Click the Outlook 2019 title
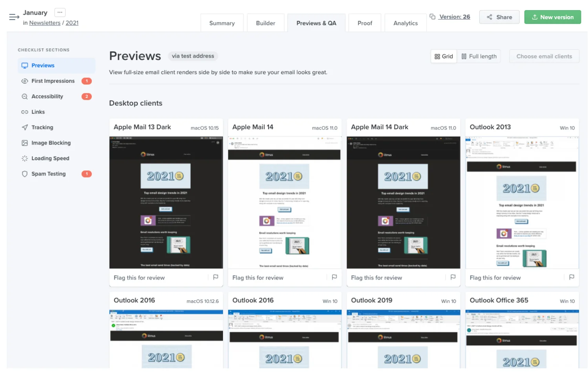Viewport: 588px width, 373px height. click(x=371, y=300)
